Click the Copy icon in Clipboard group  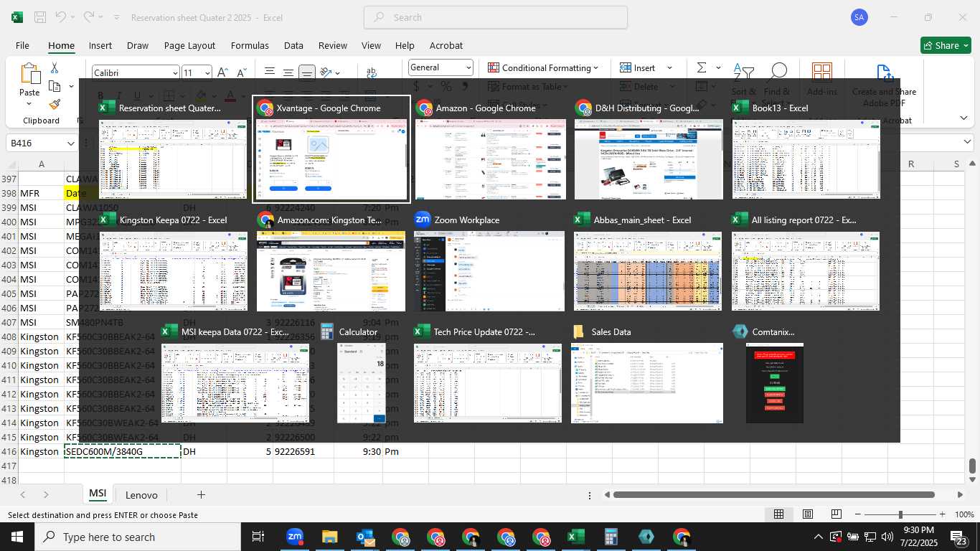point(55,86)
